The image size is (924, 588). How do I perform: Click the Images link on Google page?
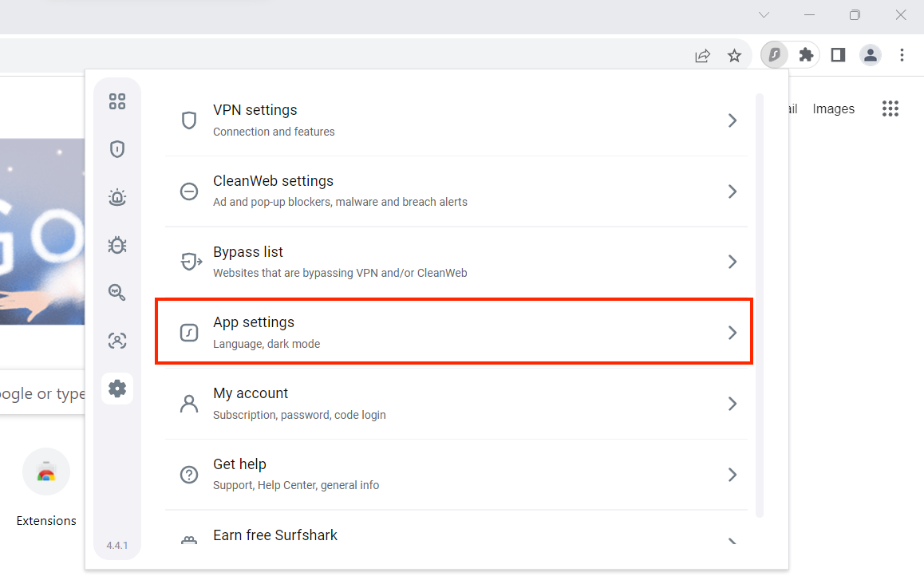pyautogui.click(x=833, y=109)
